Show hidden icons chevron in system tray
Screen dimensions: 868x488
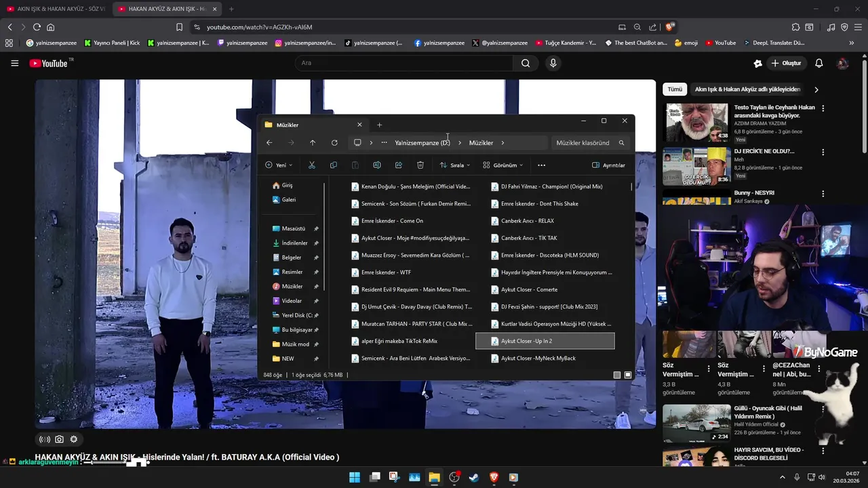[x=783, y=477]
